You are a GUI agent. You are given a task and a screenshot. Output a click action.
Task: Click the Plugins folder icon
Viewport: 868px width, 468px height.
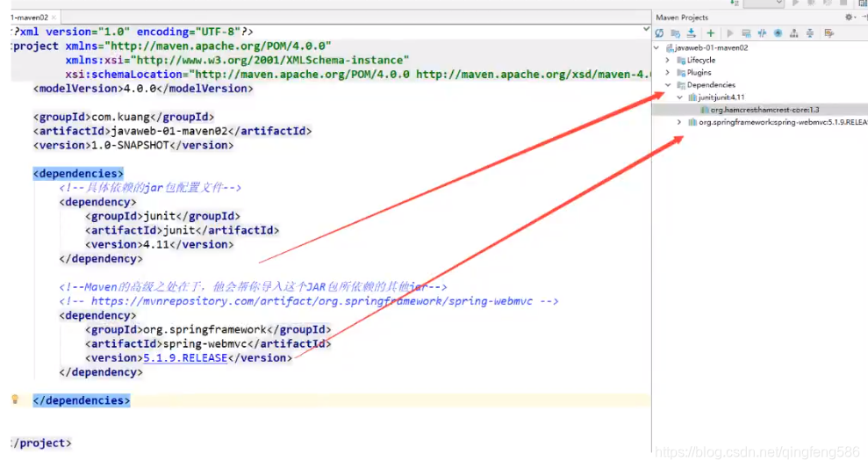coord(681,73)
